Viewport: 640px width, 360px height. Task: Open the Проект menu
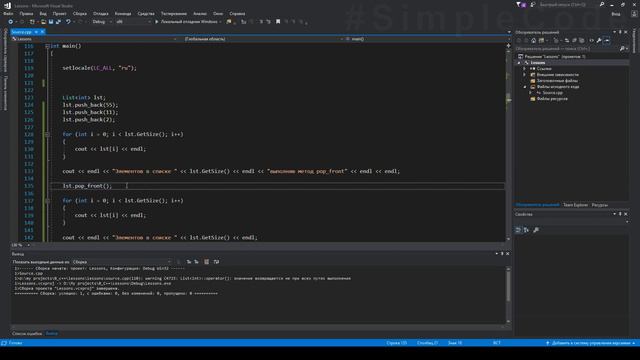point(60,13)
